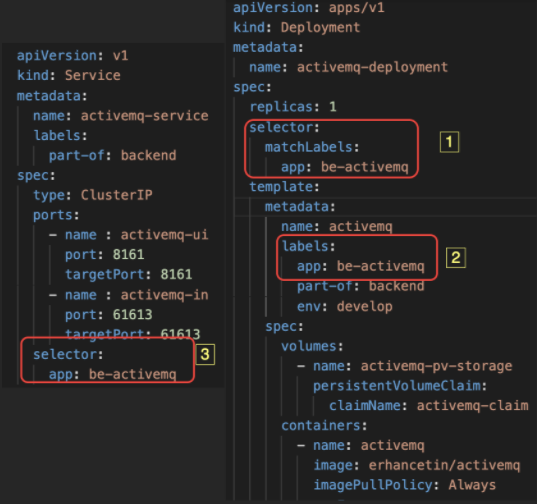Click 'name: activemq-deployment'
This screenshot has height=504, width=537.
tap(348, 67)
